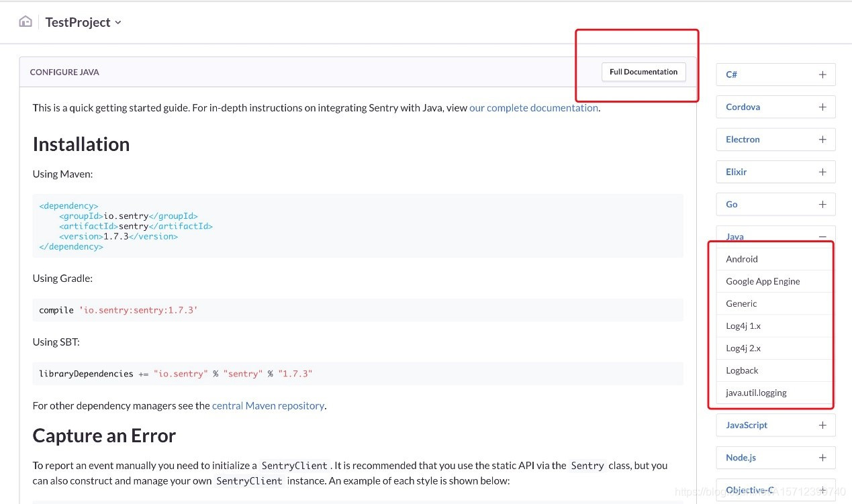The height and width of the screenshot is (504, 852).
Task: Click the Capture an Error heading
Action: 104,436
